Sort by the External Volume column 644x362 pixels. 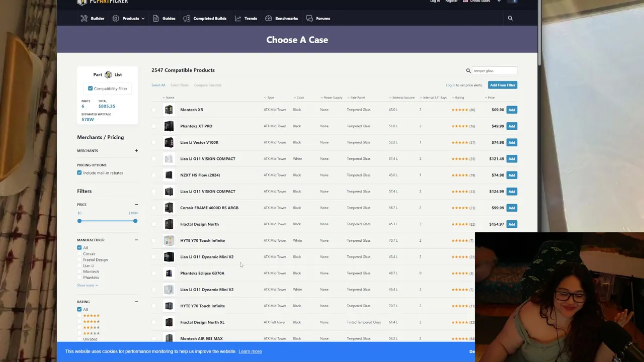pos(402,98)
